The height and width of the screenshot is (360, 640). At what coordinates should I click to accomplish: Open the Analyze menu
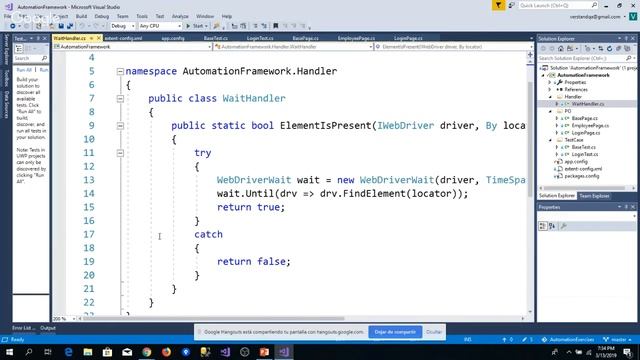(180, 16)
